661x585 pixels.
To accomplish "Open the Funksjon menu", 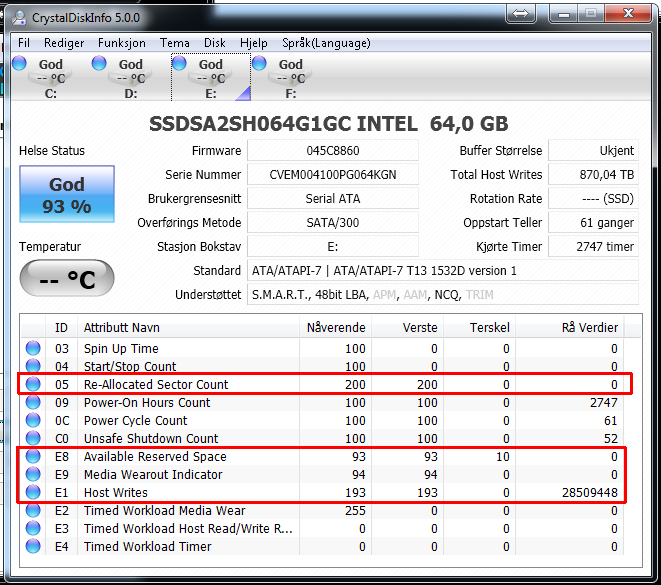I will [x=122, y=43].
